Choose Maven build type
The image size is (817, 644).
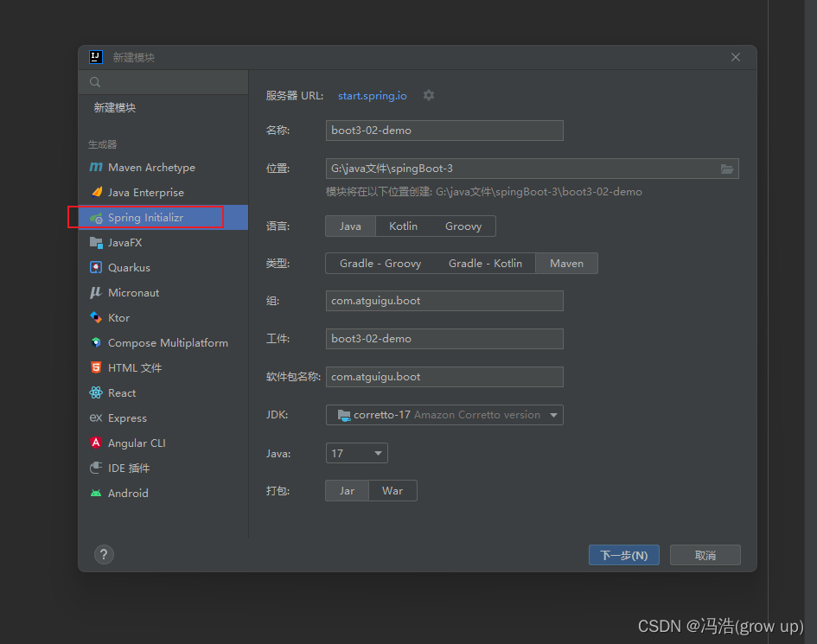point(566,264)
